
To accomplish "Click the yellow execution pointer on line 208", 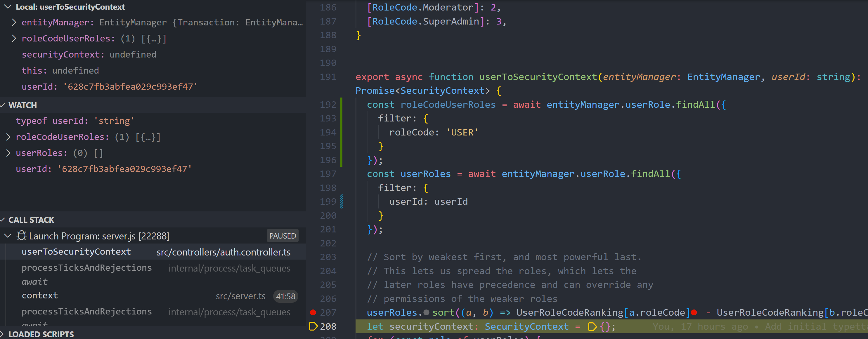I will (x=314, y=326).
